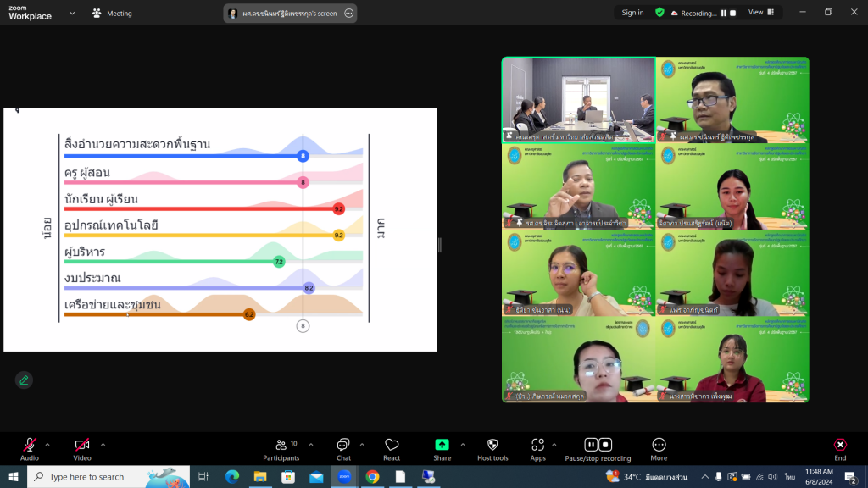Open the Participants panel
Viewport: 868px width, 488px height.
[x=281, y=446]
